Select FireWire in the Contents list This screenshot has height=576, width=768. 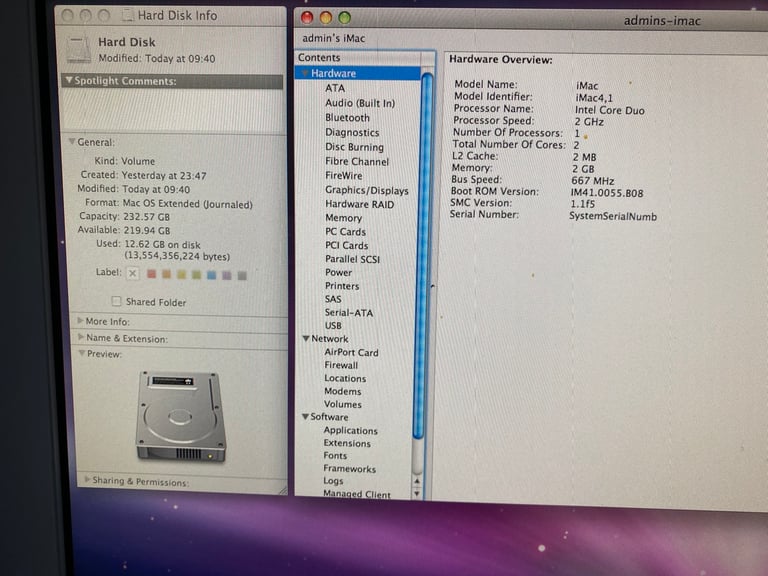point(344,175)
